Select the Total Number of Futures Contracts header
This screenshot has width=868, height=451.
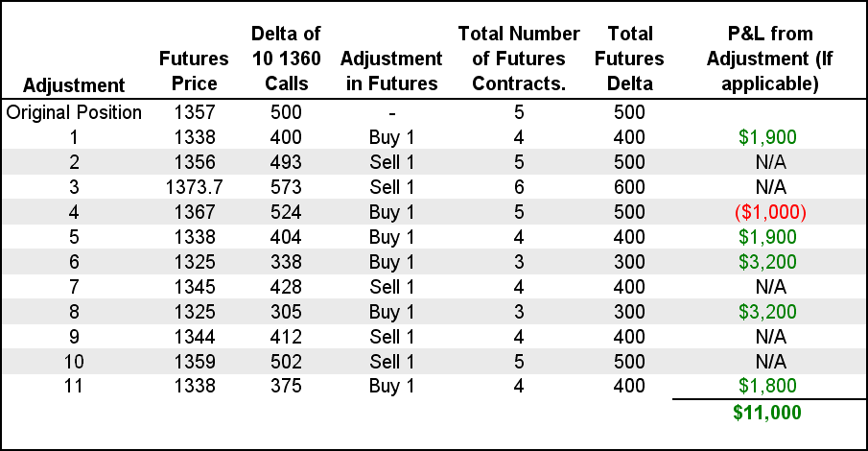pos(519,59)
